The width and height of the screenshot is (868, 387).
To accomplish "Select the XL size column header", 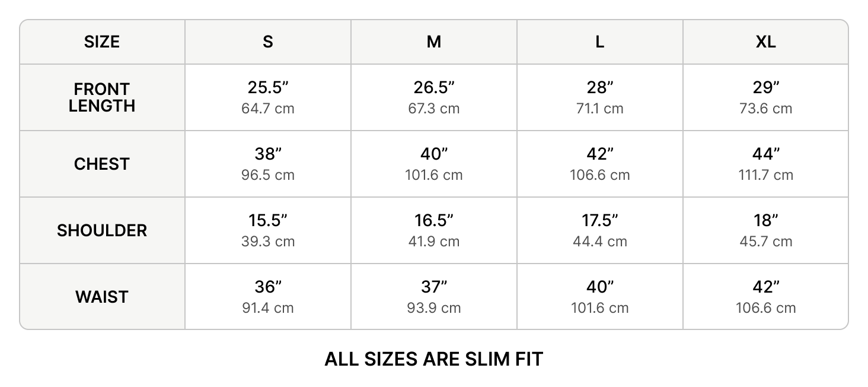I will tap(765, 42).
